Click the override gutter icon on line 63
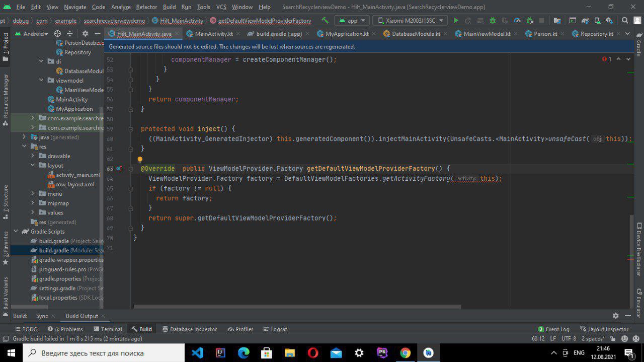644x362 pixels. [x=119, y=169]
